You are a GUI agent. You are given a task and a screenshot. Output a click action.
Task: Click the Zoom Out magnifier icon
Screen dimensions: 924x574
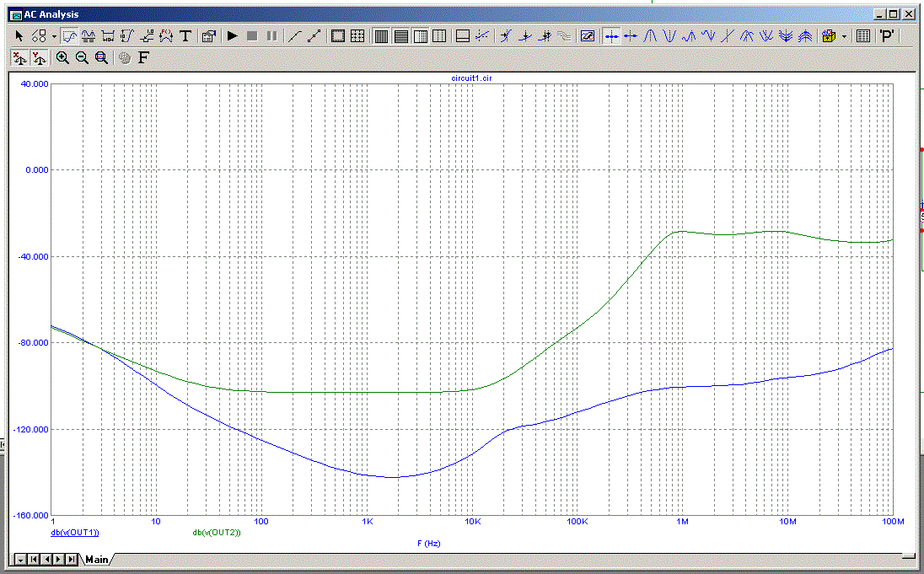pyautogui.click(x=83, y=57)
